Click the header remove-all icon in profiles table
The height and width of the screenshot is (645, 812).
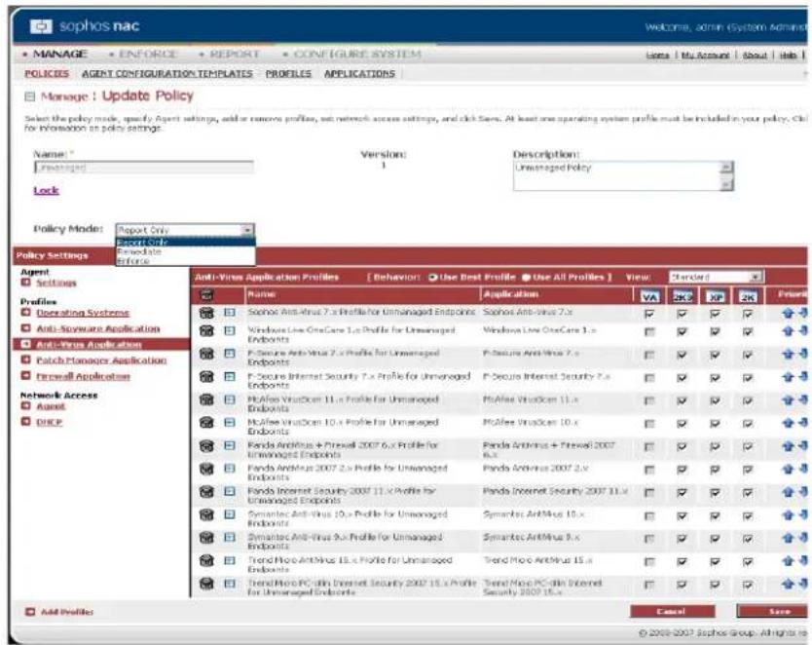pos(206,295)
